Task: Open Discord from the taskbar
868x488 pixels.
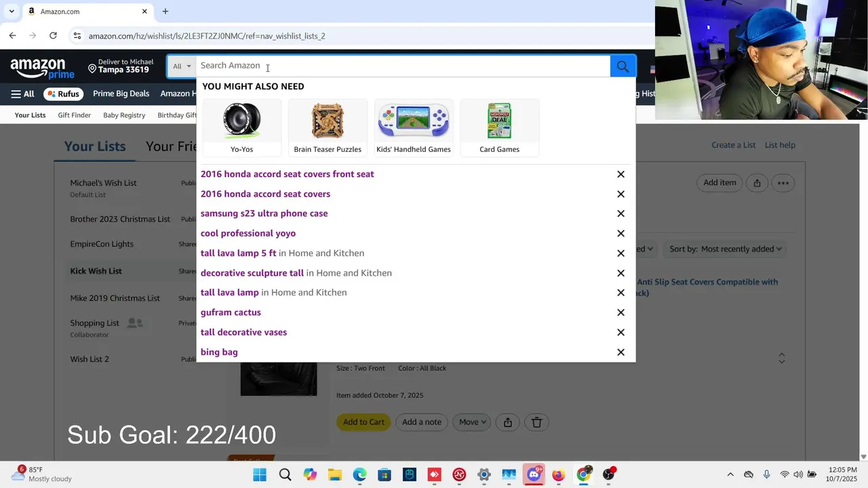Action: 534,474
